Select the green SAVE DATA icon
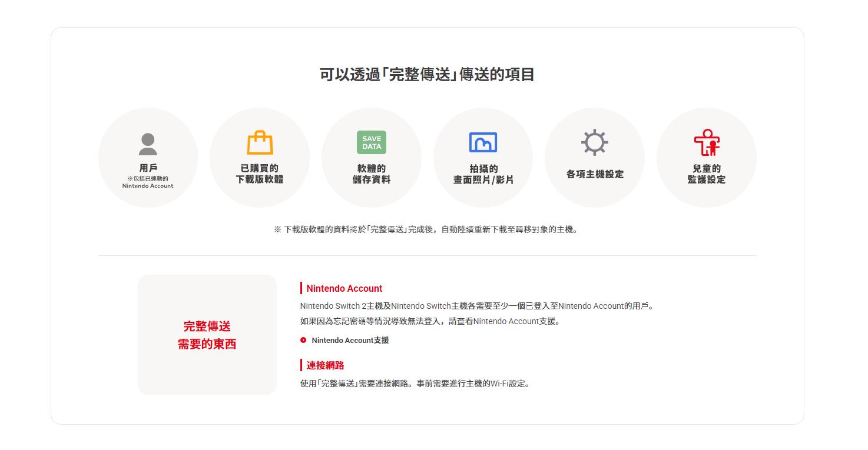The width and height of the screenshot is (868, 450). pos(372,142)
